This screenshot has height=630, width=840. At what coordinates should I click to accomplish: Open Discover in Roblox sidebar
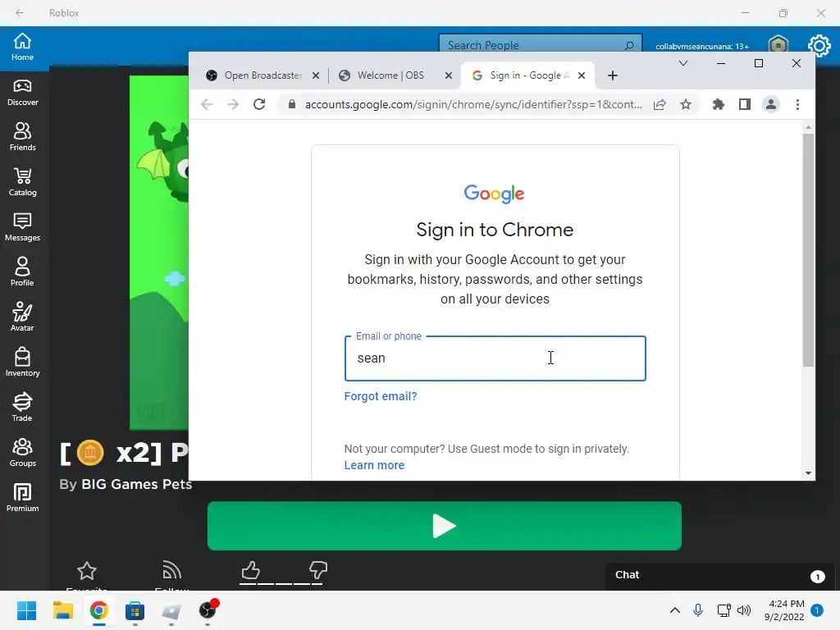click(x=22, y=93)
